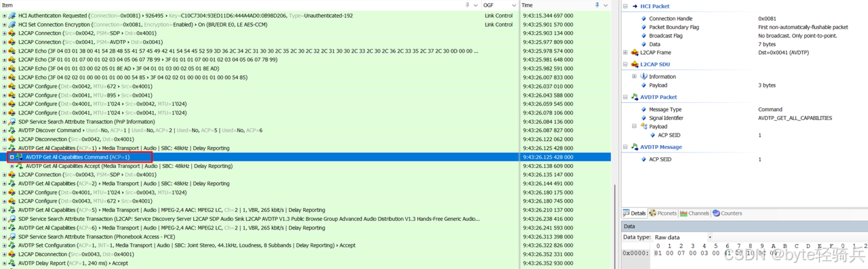Collapse the AVDTP Get All Capabilities ACP=1 row
Viewport: 868px width, 269px height.
pyautogui.click(x=4, y=148)
